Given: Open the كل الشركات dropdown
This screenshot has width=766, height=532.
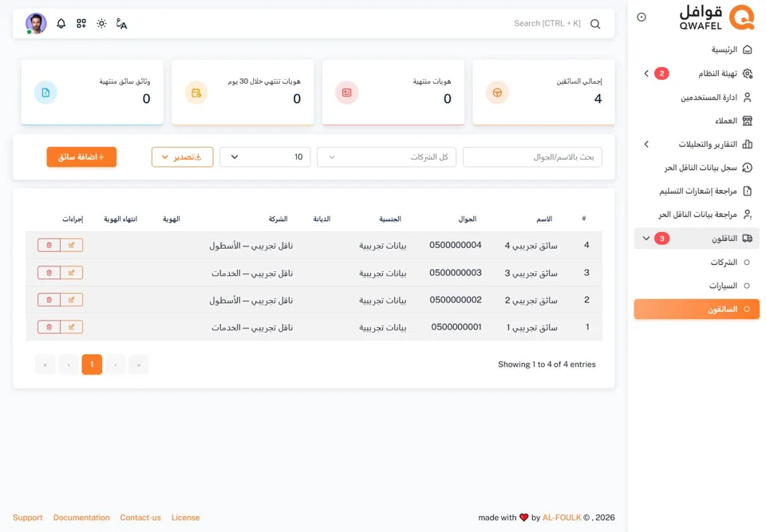Looking at the screenshot, I should [x=386, y=157].
